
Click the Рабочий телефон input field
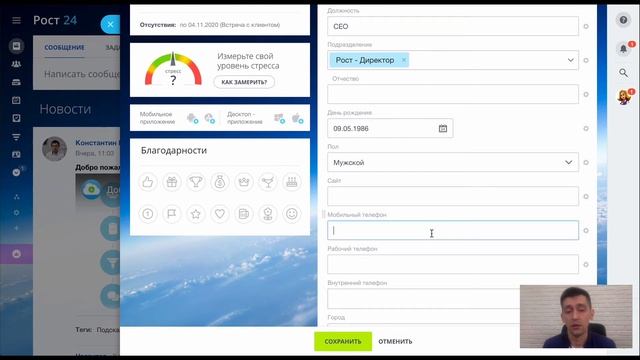coord(453,264)
